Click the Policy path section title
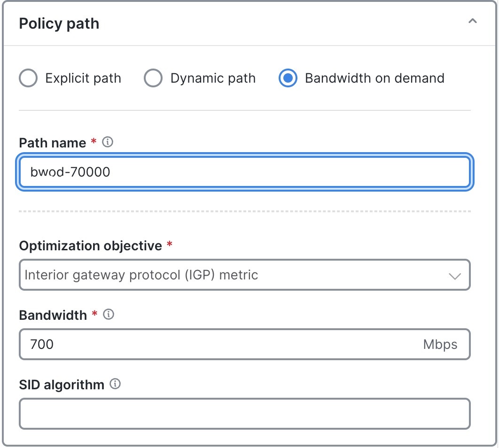 pyautogui.click(x=59, y=23)
